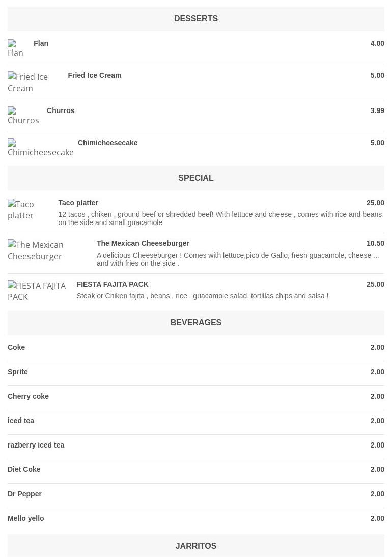
Task: Choose the razberry iced tea item
Action: coord(36,445)
